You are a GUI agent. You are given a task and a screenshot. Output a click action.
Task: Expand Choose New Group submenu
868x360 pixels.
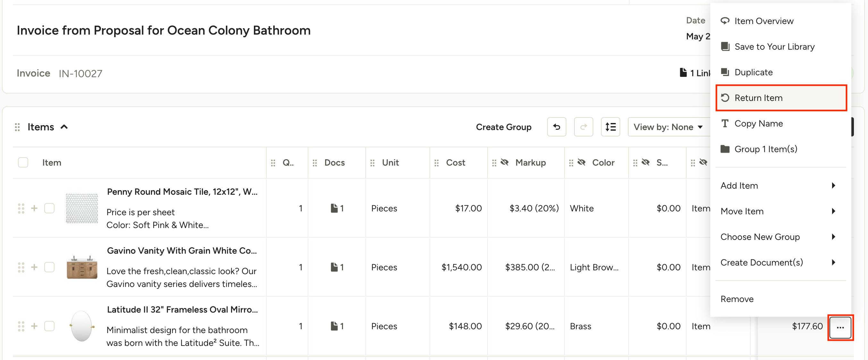(x=781, y=237)
